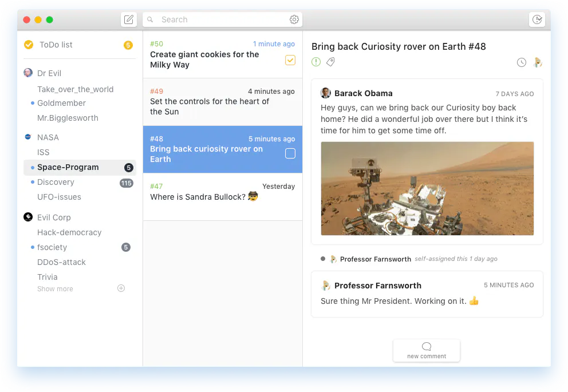Viewport: 568px width, 392px height.
Task: Click the Dr Evil avatar
Action: coord(28,73)
